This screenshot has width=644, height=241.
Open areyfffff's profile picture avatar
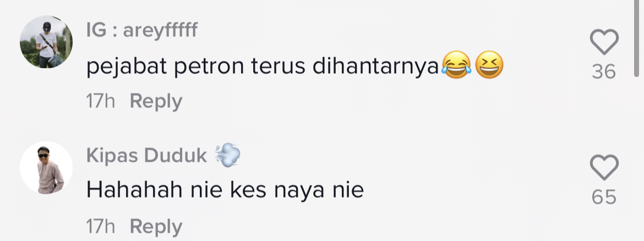[x=46, y=42]
